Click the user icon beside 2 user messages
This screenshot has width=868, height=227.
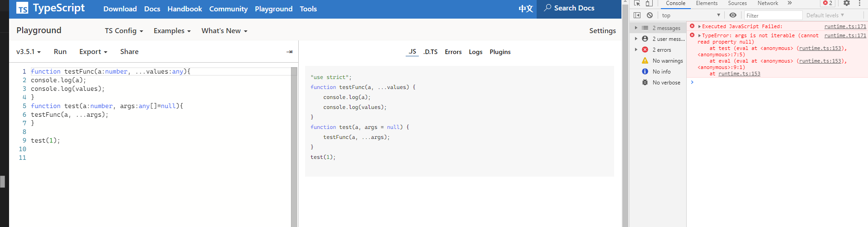(645, 39)
